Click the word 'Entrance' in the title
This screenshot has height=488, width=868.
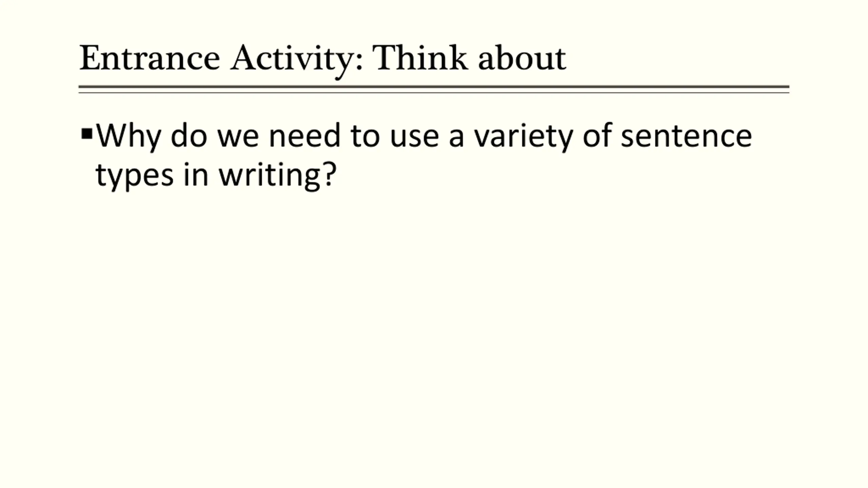tap(150, 58)
